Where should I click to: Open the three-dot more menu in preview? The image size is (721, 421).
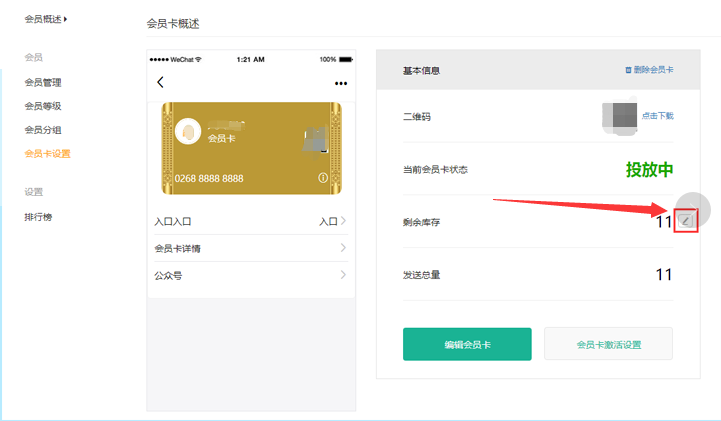click(x=341, y=83)
